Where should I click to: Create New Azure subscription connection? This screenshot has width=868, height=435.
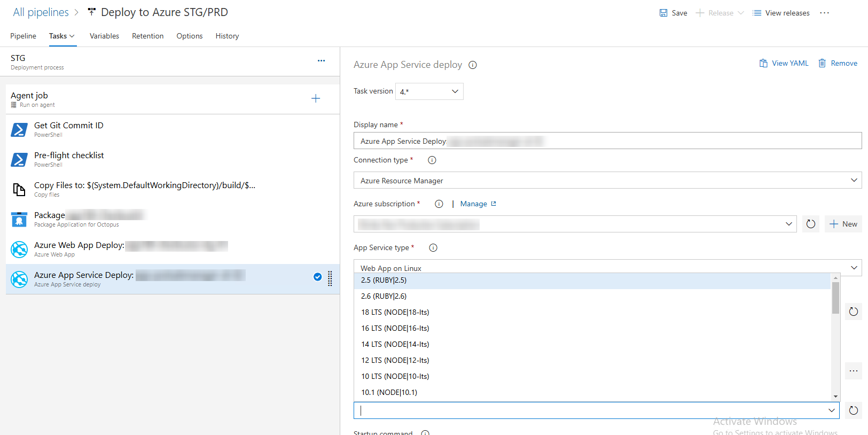coord(843,224)
